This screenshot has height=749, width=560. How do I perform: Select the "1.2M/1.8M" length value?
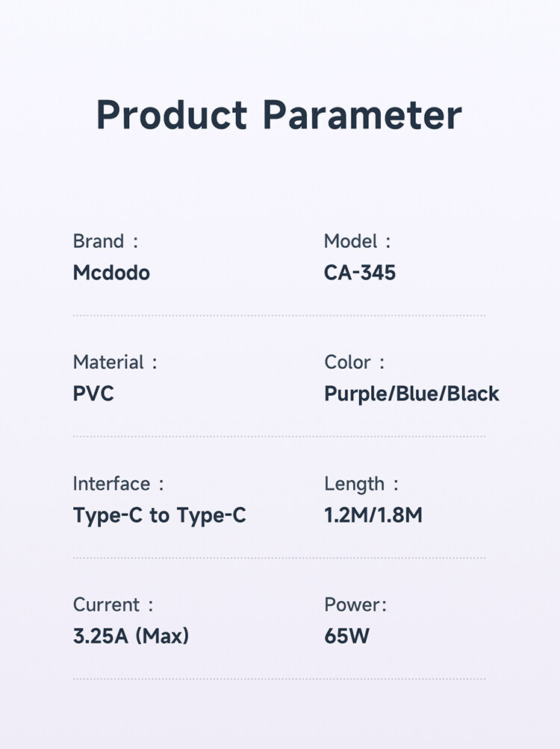click(373, 515)
